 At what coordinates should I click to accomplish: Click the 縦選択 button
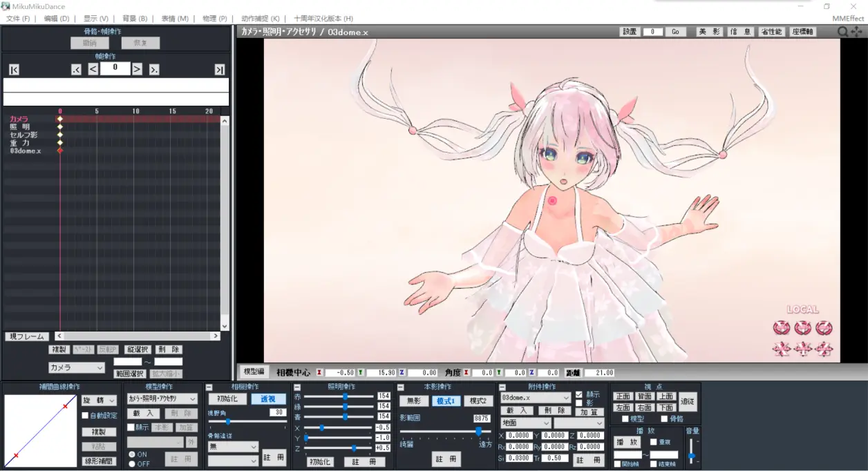click(138, 349)
